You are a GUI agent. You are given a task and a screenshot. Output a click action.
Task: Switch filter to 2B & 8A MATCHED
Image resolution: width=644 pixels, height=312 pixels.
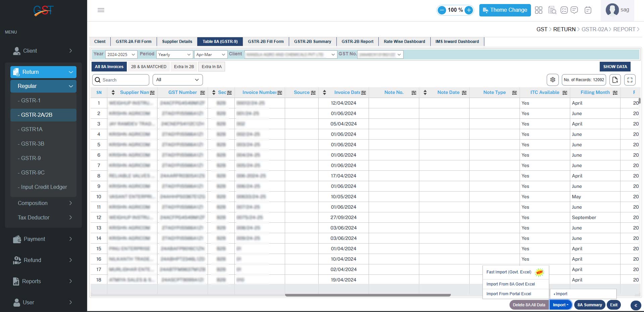(x=149, y=67)
